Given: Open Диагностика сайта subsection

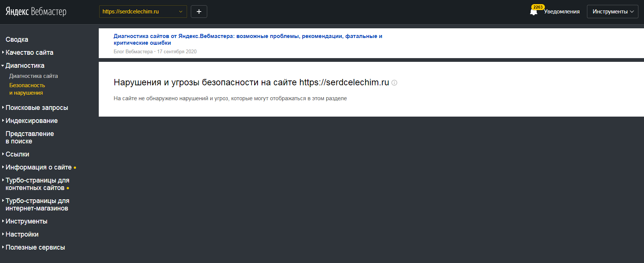Looking at the screenshot, I should pos(34,76).
